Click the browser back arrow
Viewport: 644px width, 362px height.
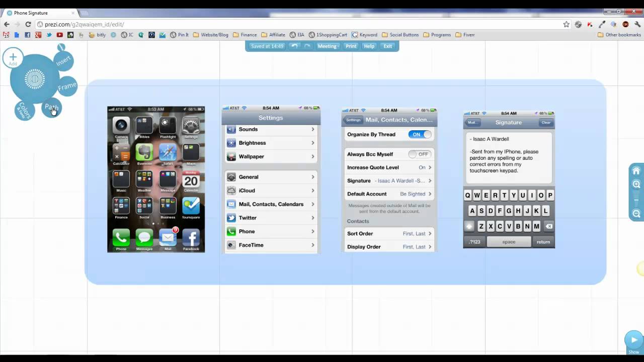[7, 24]
